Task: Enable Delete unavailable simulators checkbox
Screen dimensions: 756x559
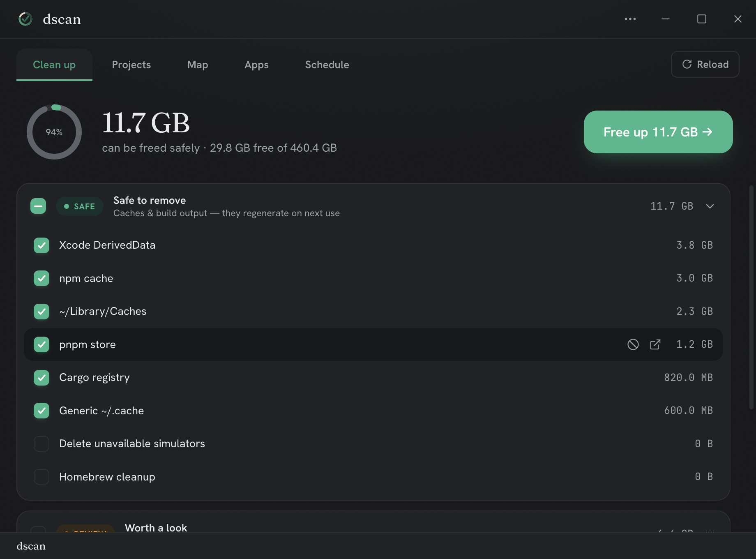Action: (x=41, y=444)
